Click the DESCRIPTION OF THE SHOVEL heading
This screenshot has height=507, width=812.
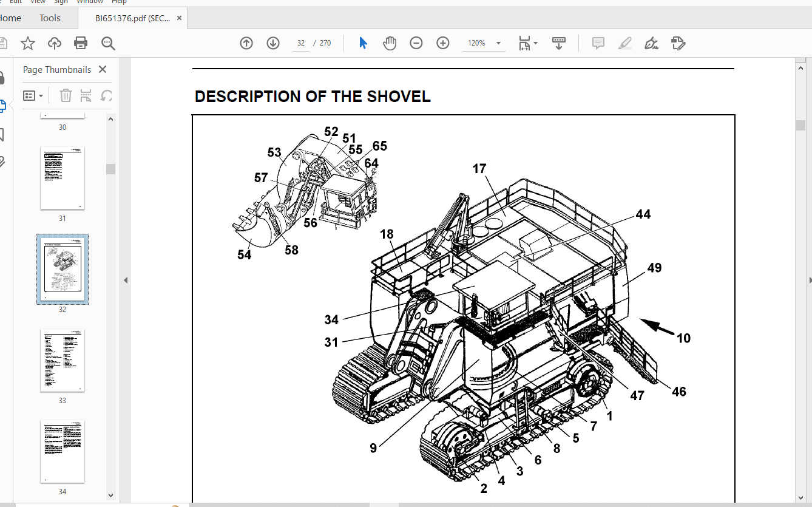313,97
